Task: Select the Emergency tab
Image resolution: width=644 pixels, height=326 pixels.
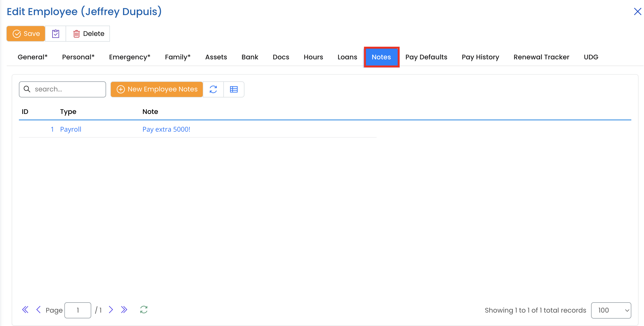Action: coord(130,57)
